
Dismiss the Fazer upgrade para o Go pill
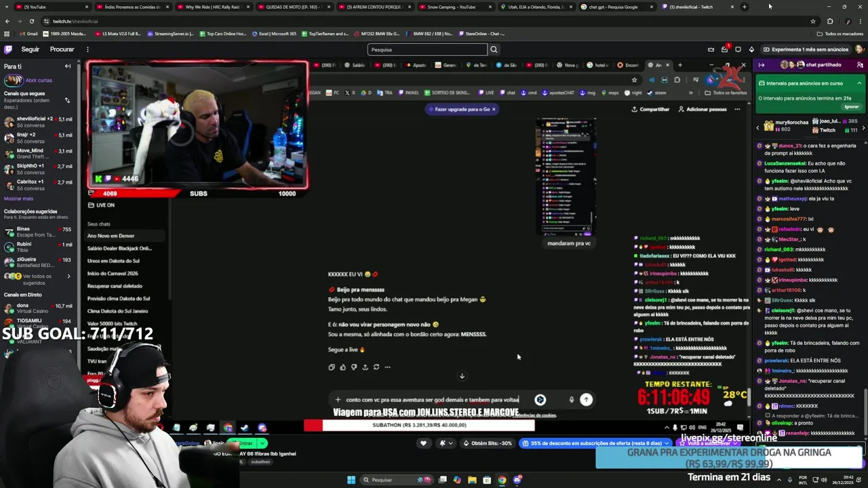point(494,109)
